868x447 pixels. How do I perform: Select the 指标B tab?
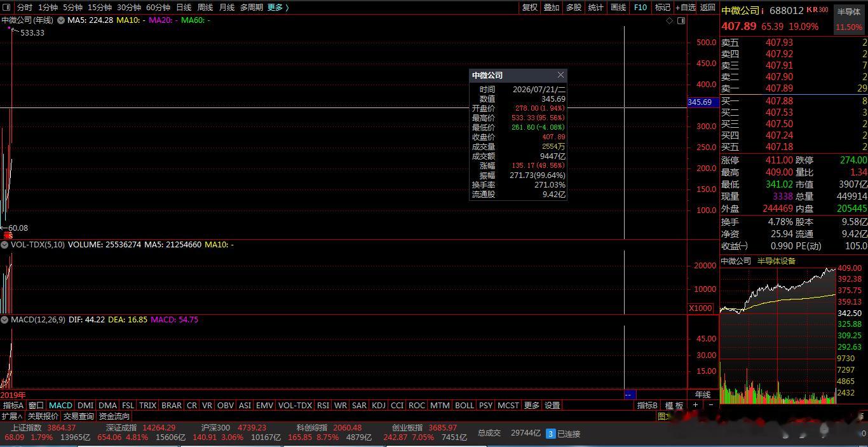(647, 405)
